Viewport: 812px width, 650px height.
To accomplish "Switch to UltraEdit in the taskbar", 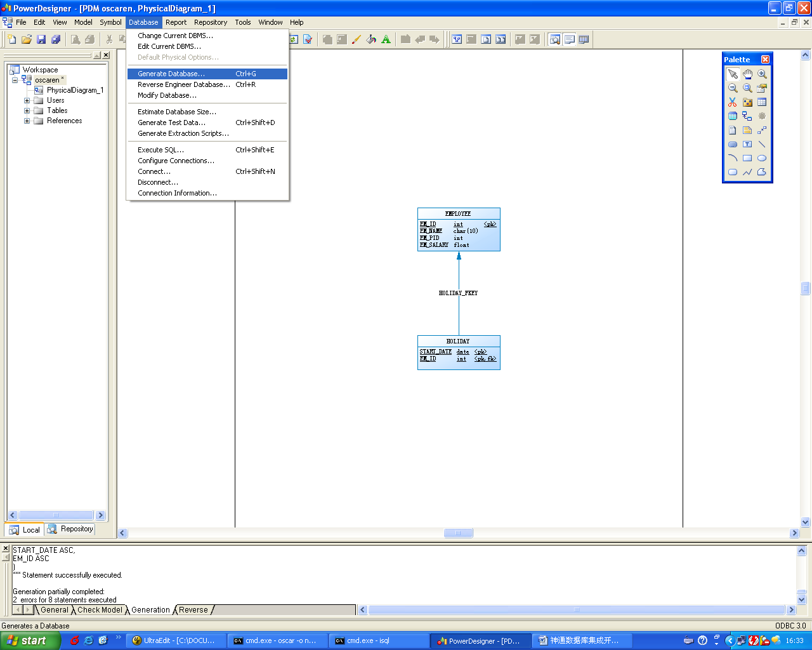I will coord(176,640).
